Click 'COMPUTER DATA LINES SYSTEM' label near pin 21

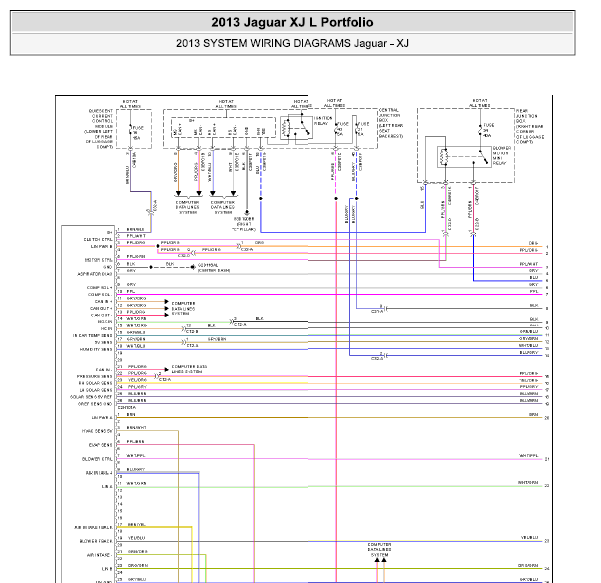pyautogui.click(x=189, y=369)
